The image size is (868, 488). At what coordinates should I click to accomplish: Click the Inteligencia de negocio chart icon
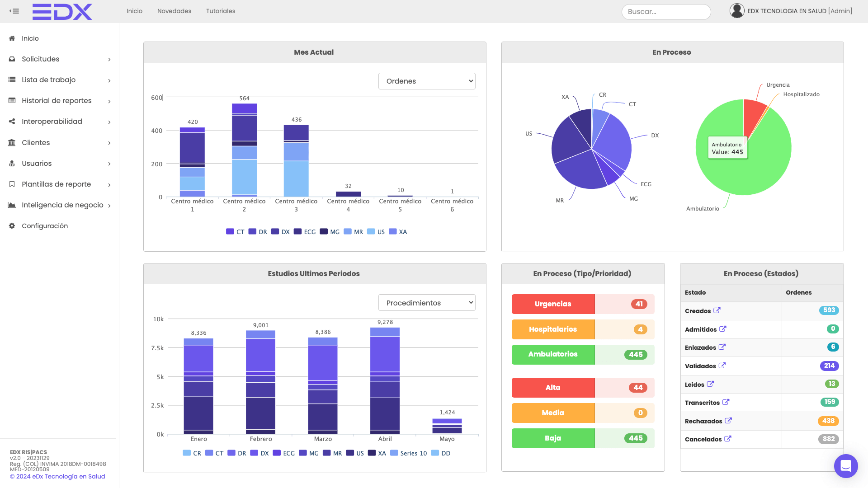pos(12,205)
